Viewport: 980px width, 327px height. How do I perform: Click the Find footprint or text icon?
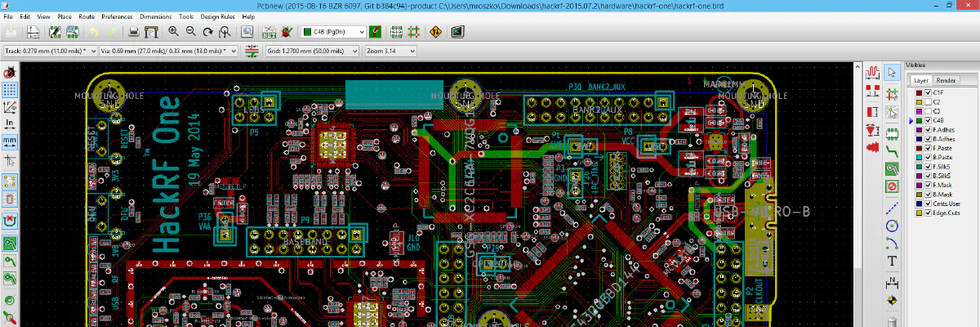click(x=247, y=32)
